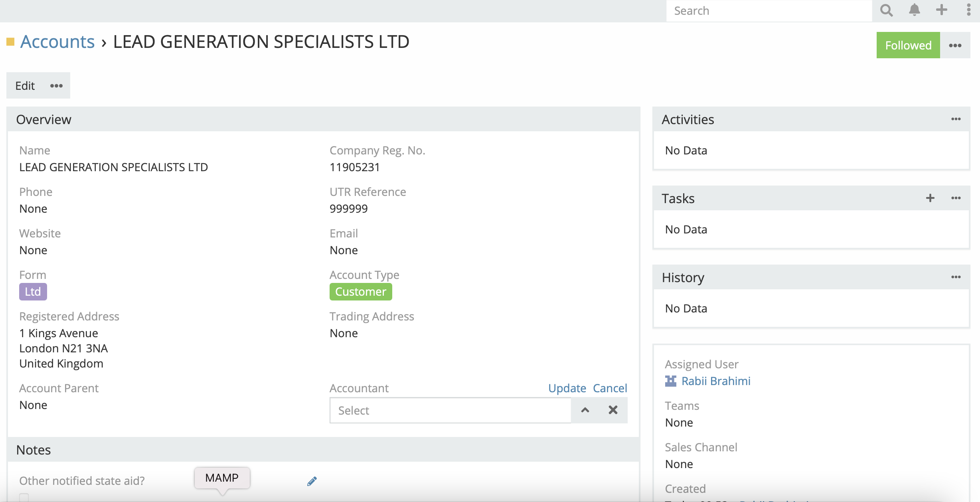The image size is (980, 502).
Task: Add a new task with plus icon
Action: (930, 198)
